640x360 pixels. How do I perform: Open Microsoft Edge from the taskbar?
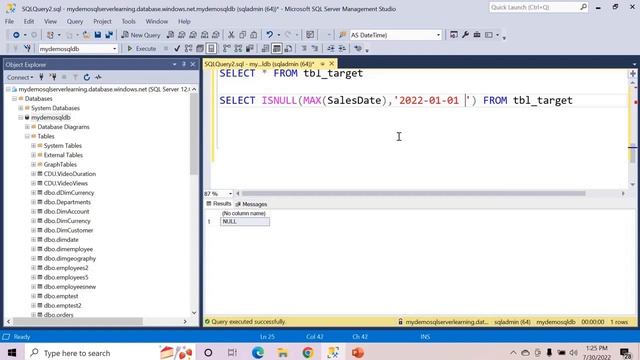[x=258, y=353]
